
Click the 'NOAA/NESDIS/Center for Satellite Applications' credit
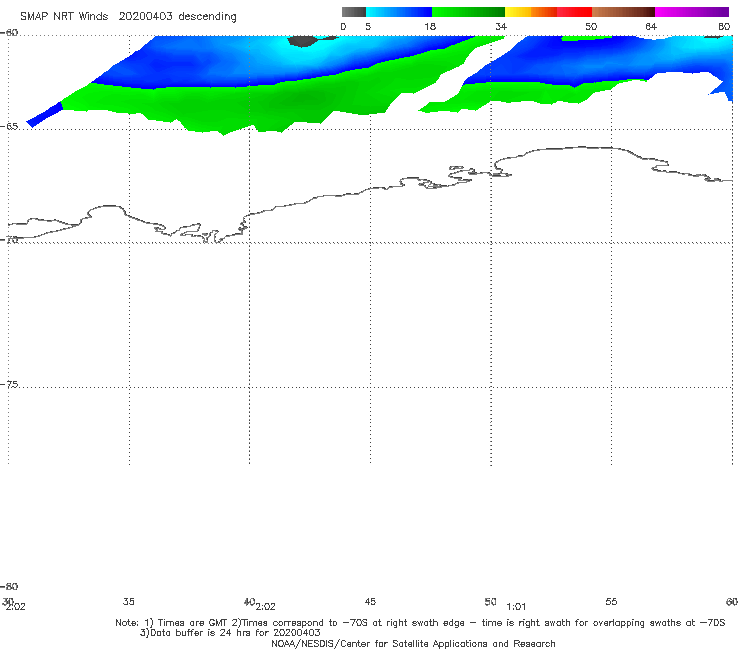pos(413,643)
